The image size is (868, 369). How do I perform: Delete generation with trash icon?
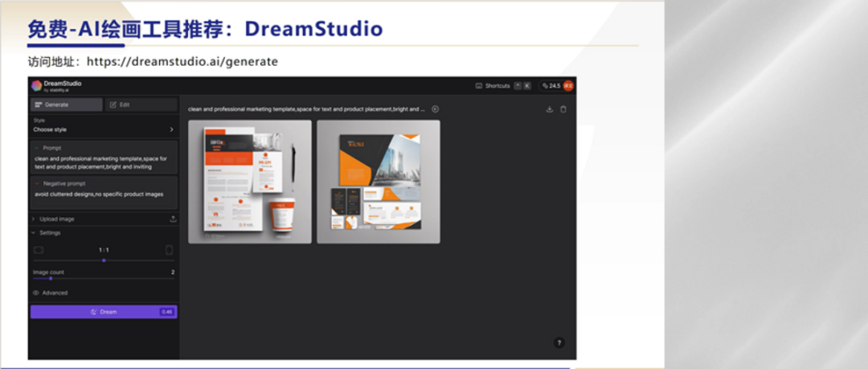coord(563,109)
